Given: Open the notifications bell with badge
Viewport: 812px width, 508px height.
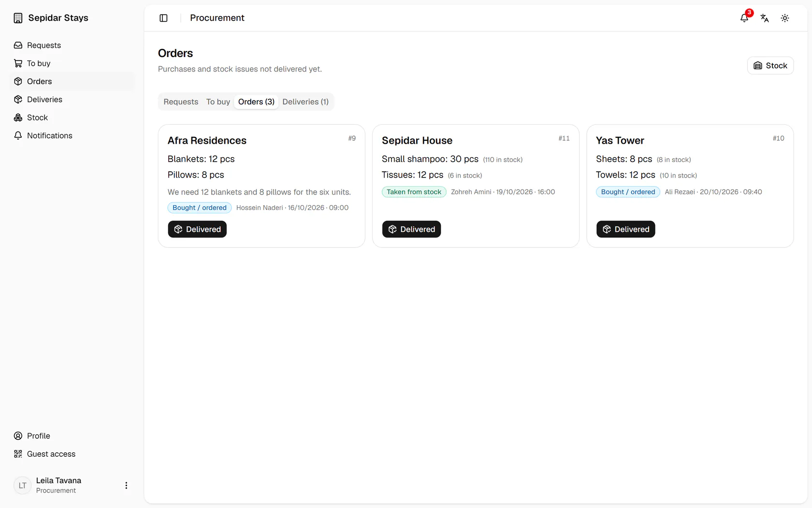Looking at the screenshot, I should point(744,18).
